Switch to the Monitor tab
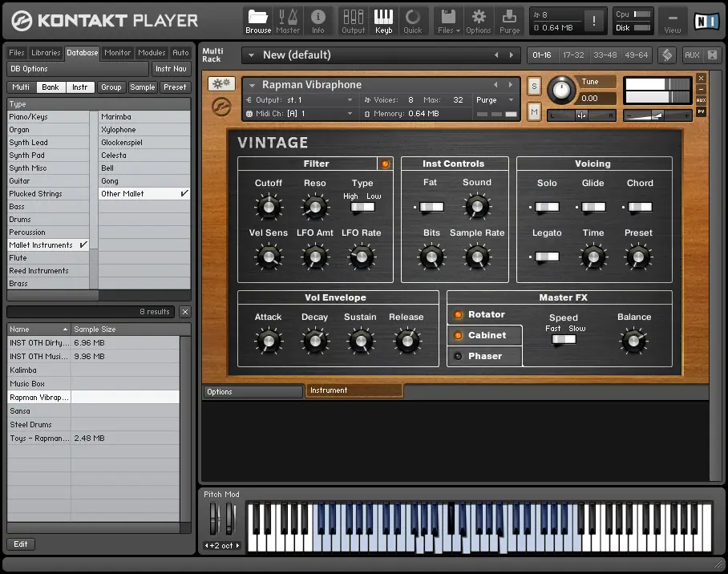728x574 pixels. coord(118,52)
